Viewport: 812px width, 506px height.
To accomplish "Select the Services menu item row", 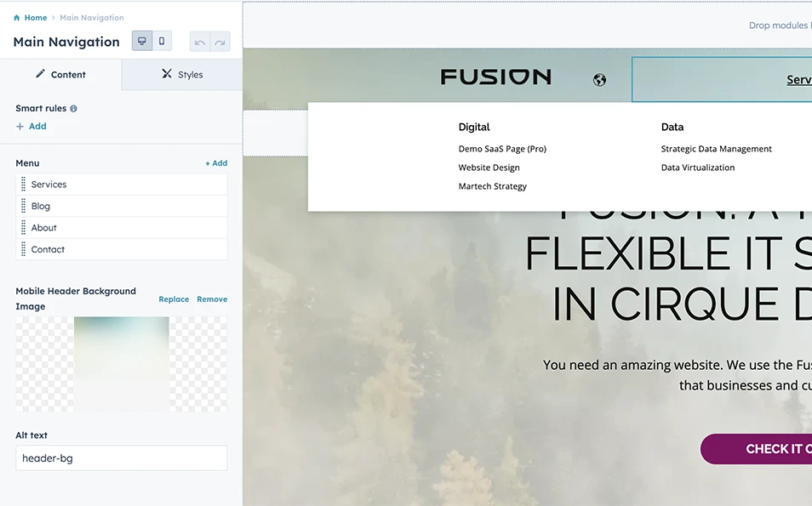I will tap(122, 185).
